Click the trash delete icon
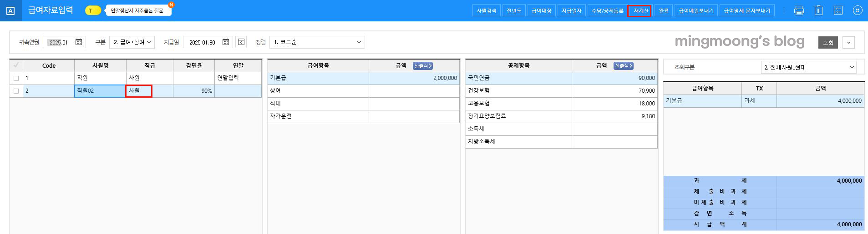Viewport: 868px width, 234px height. [818, 10]
